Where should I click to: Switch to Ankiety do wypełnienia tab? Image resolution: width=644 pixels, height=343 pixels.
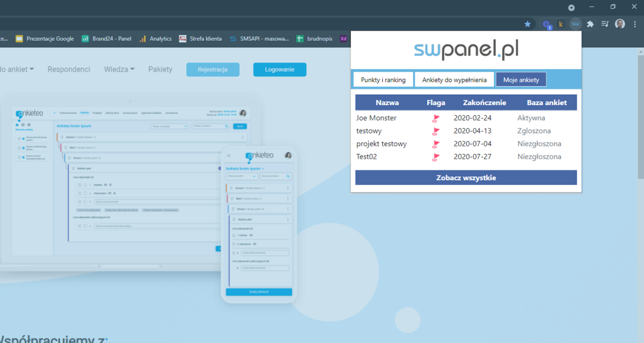[x=454, y=80]
